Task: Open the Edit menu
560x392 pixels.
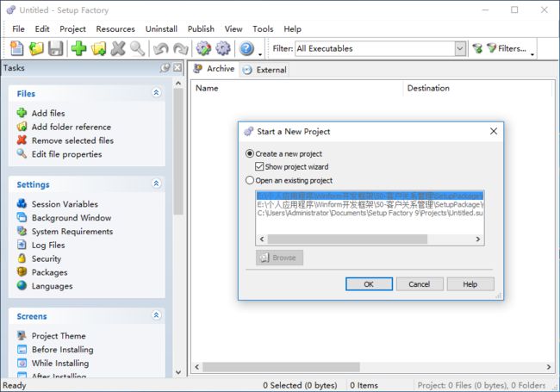Action: (x=42, y=29)
